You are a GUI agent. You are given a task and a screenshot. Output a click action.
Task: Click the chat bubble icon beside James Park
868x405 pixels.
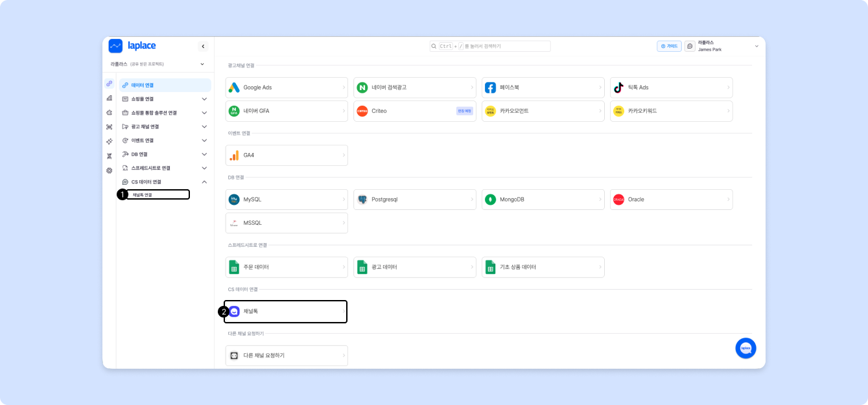[x=690, y=46]
